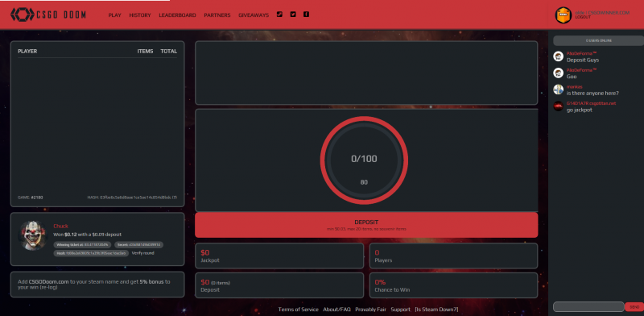Click the CSGO Doom logo

pos(48,15)
